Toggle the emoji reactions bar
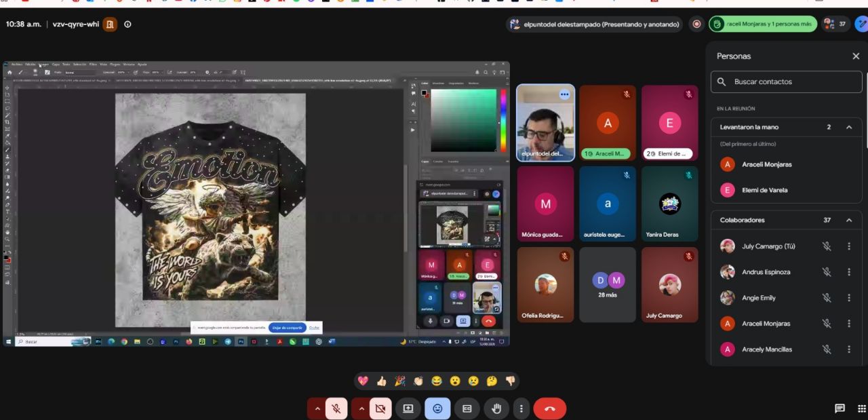 click(437, 408)
